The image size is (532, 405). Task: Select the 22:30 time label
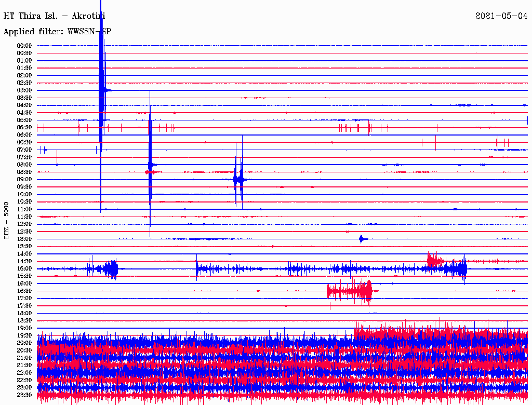click(x=24, y=381)
